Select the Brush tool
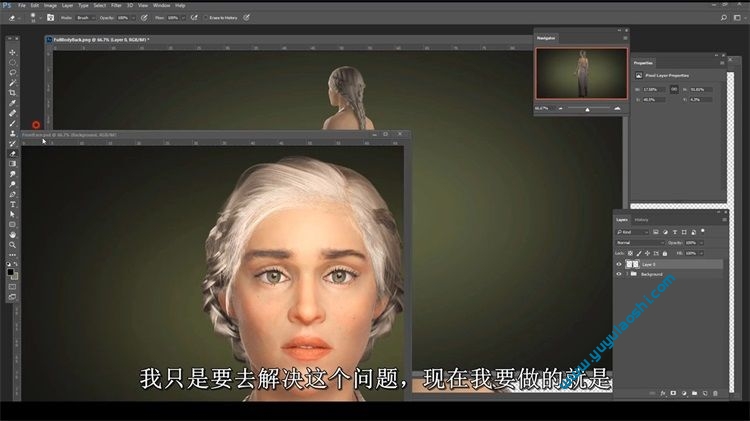 click(12, 123)
